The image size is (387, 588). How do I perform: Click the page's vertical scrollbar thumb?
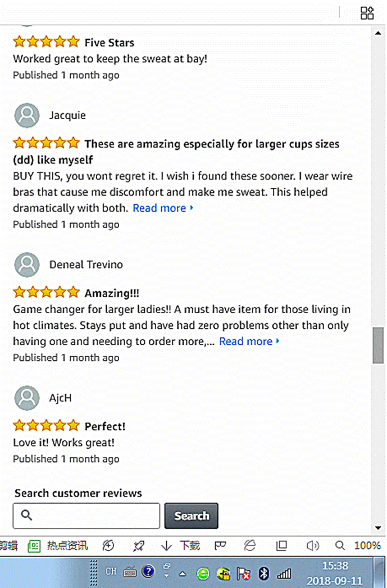[379, 345]
